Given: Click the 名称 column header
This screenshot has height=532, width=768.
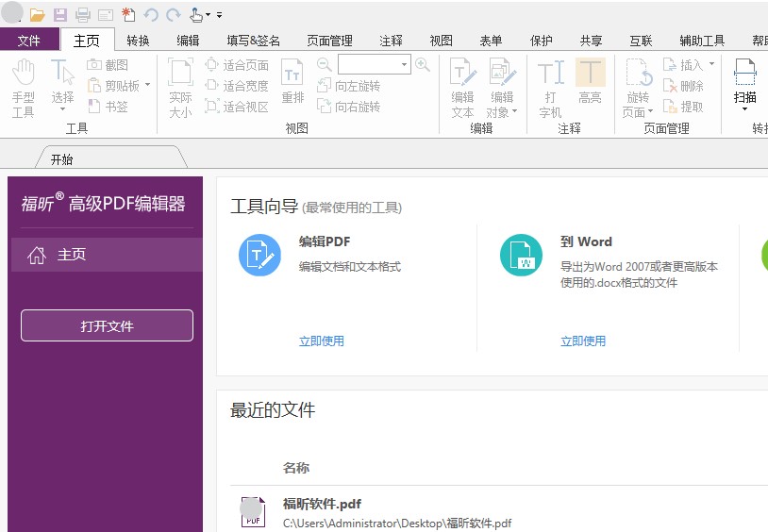Looking at the screenshot, I should point(296,468).
